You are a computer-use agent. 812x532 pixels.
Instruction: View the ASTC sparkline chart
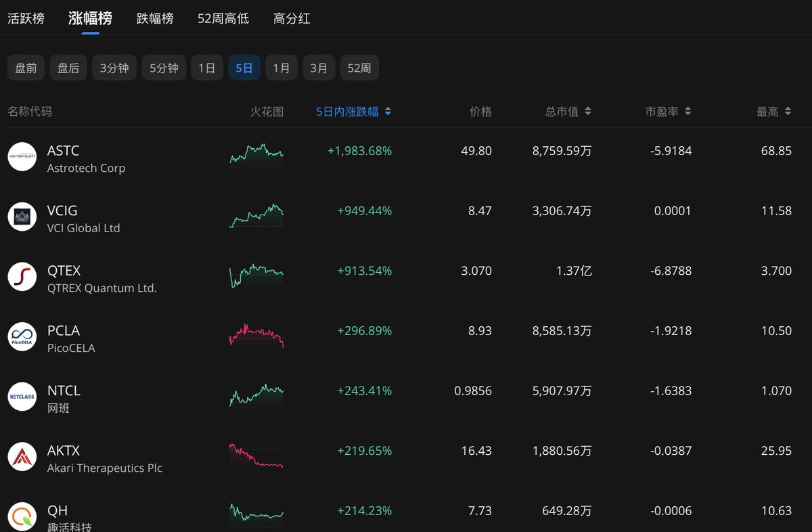(x=256, y=155)
